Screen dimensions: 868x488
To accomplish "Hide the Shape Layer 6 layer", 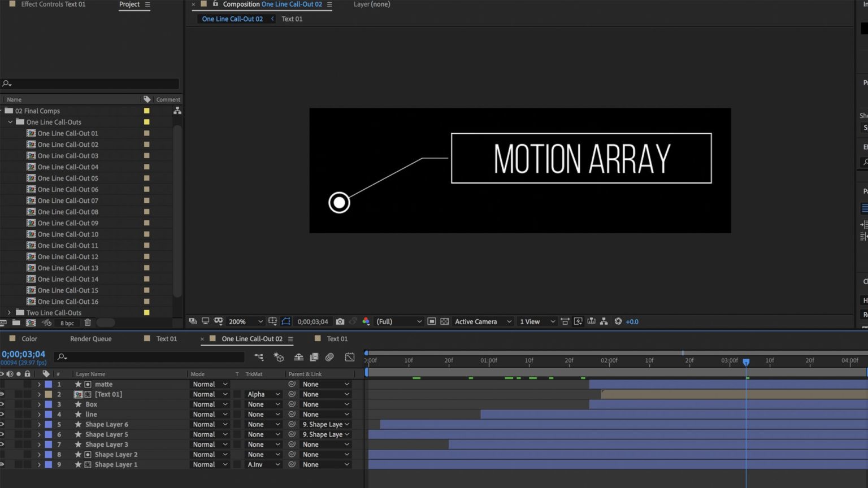I will (2, 424).
